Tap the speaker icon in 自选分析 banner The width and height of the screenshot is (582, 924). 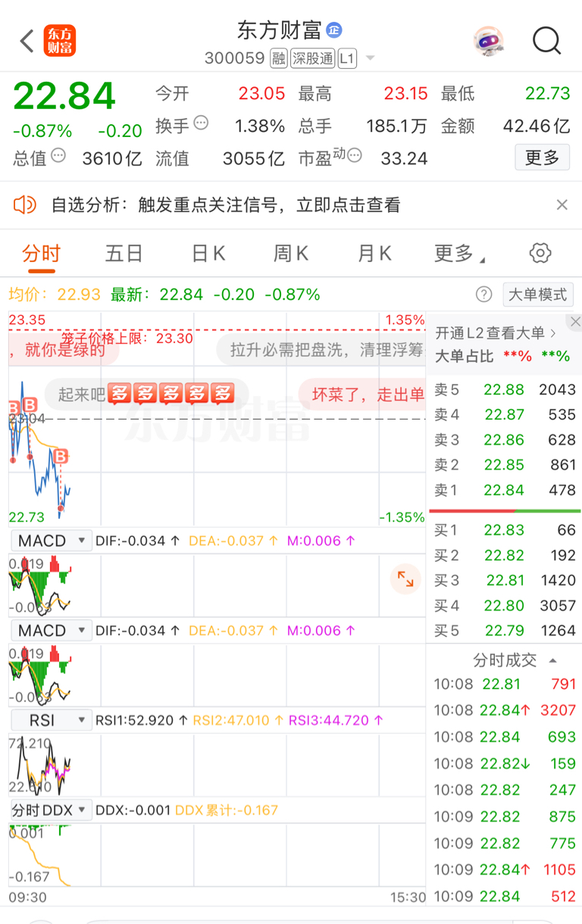pos(25,204)
